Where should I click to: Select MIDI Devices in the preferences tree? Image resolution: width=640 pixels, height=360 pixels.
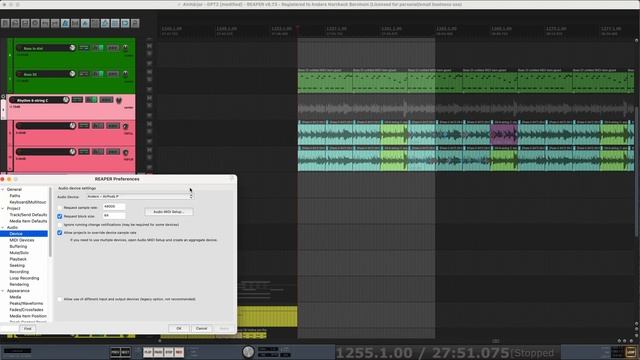click(22, 240)
